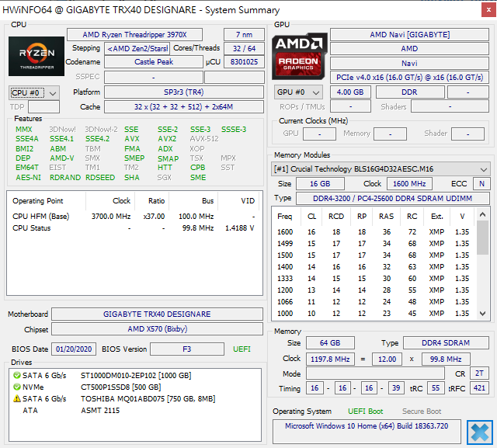Click the Microsoft Windows 10 Home OS field
This screenshot has width=497, height=448.
coord(367,432)
